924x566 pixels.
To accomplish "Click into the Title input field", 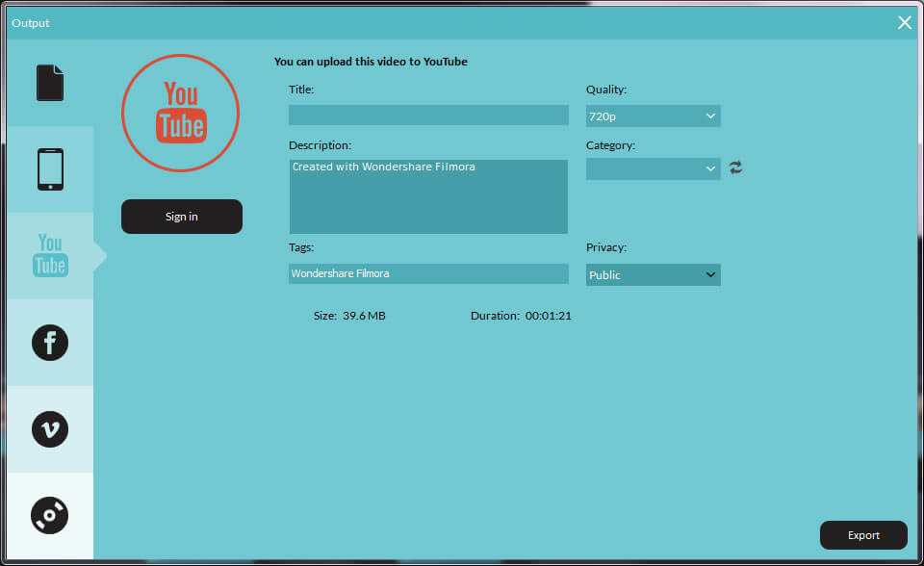I will [428, 115].
